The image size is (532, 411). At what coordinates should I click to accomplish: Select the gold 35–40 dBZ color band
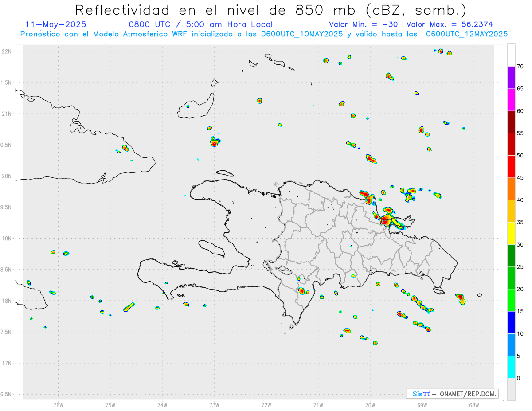(x=511, y=211)
